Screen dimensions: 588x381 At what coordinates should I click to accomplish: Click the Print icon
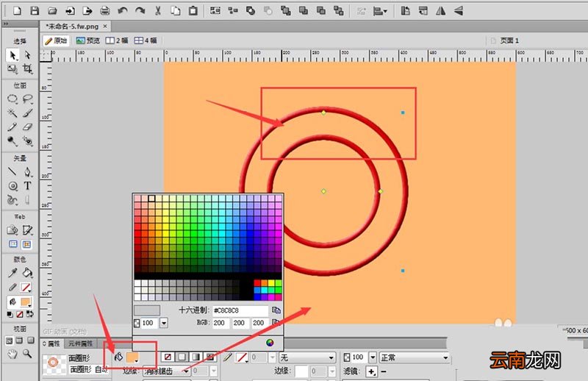tap(105, 11)
